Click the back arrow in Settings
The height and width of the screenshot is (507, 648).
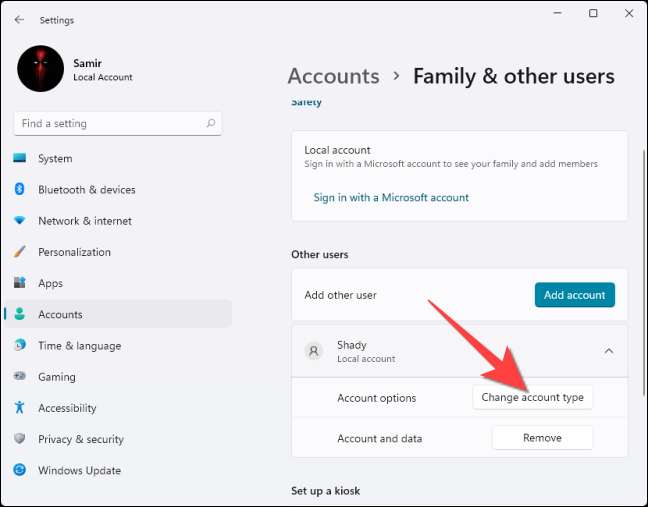pos(19,19)
